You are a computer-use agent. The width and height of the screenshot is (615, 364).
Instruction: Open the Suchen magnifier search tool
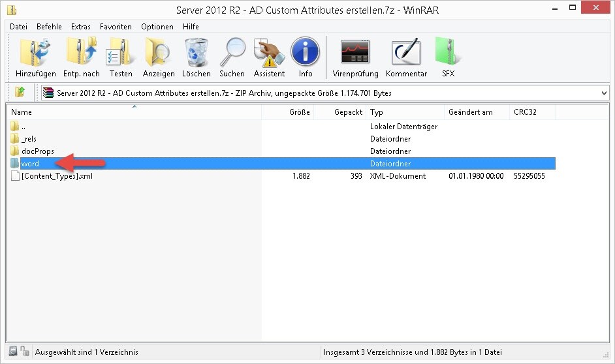(x=232, y=53)
